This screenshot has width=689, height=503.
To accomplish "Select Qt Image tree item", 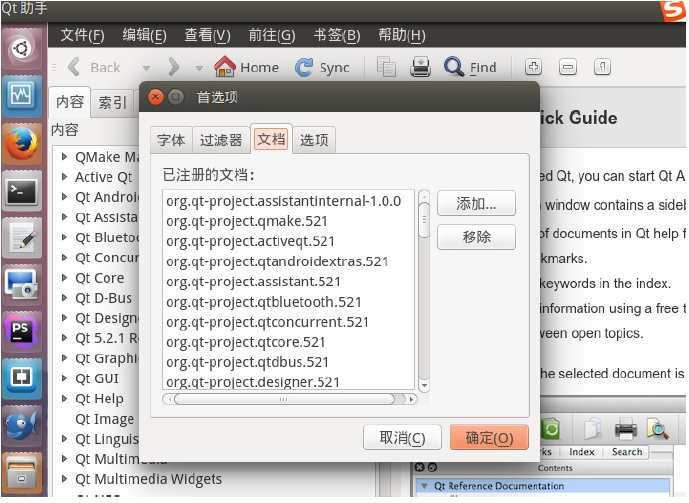I will (x=105, y=419).
